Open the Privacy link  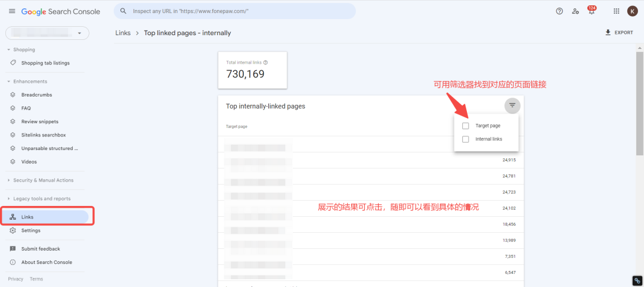[16, 279]
